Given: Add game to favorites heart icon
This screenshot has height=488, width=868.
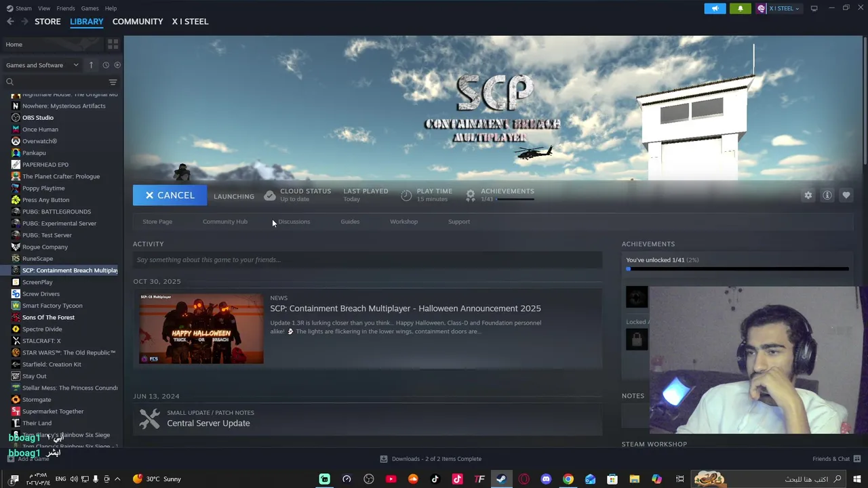Looking at the screenshot, I should click(846, 195).
